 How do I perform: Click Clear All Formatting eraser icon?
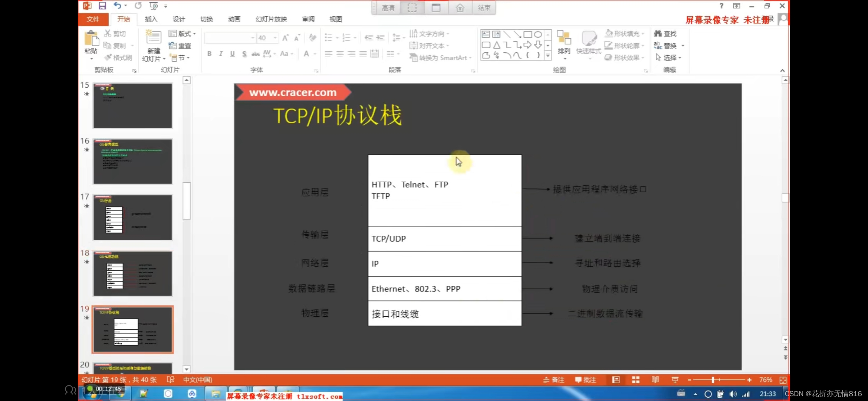point(312,38)
